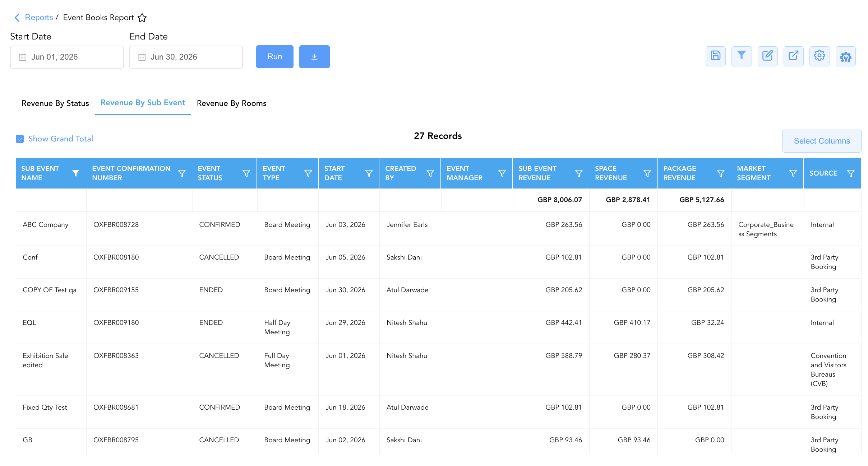Click the edit report pencil icon
The width and height of the screenshot is (868, 466).
(767, 56)
